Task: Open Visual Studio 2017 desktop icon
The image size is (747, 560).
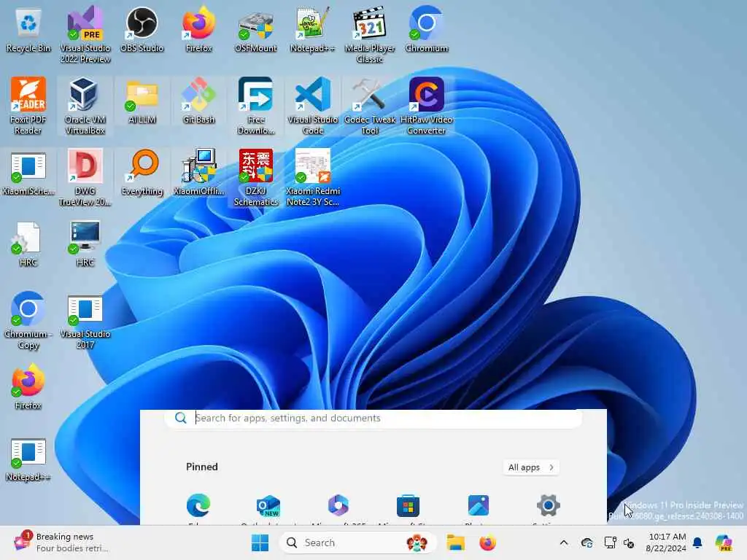Action: tap(85, 321)
